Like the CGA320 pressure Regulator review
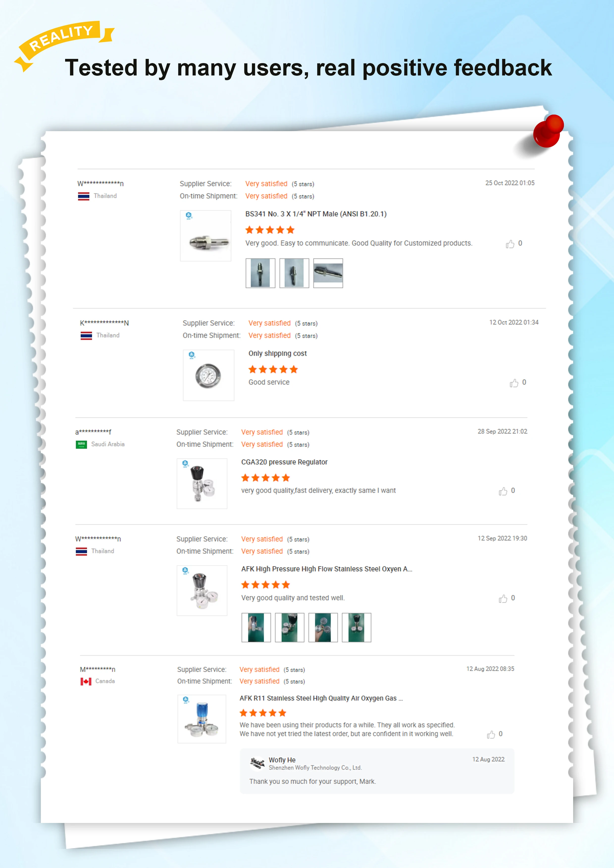 [x=503, y=491]
